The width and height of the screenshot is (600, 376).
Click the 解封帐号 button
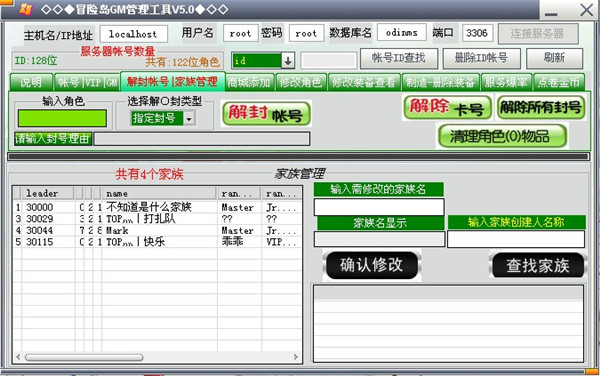point(266,114)
